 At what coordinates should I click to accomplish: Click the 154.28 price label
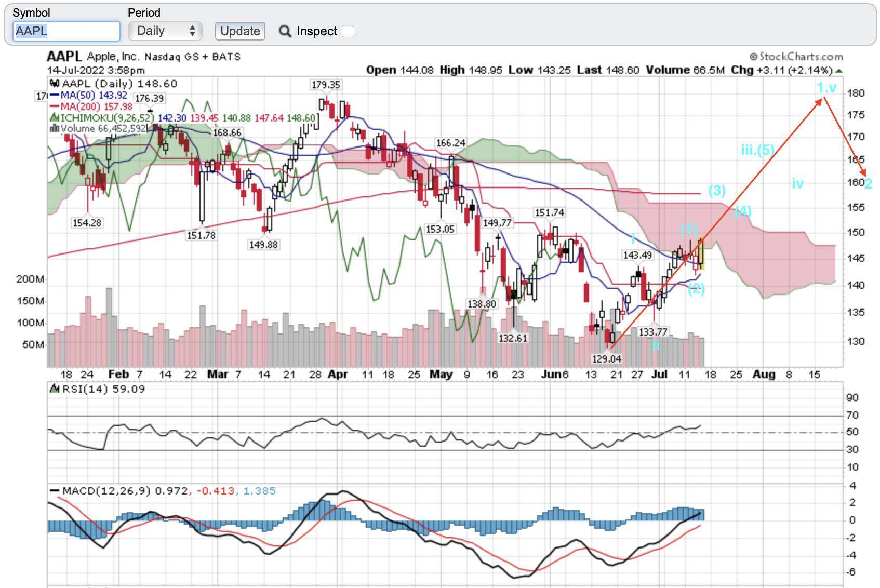(87, 223)
